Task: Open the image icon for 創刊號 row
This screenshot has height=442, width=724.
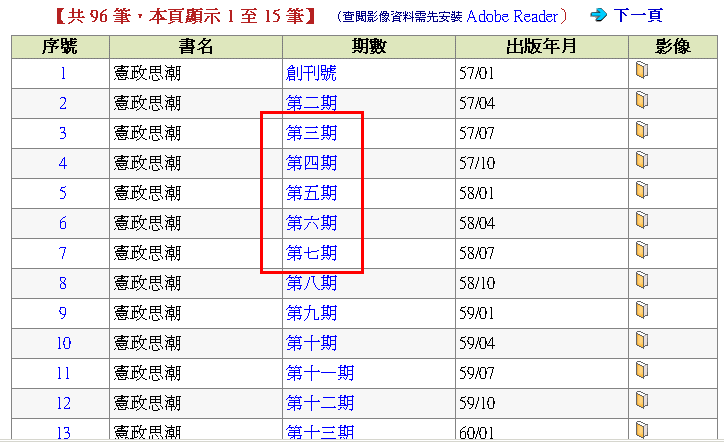Action: (641, 70)
